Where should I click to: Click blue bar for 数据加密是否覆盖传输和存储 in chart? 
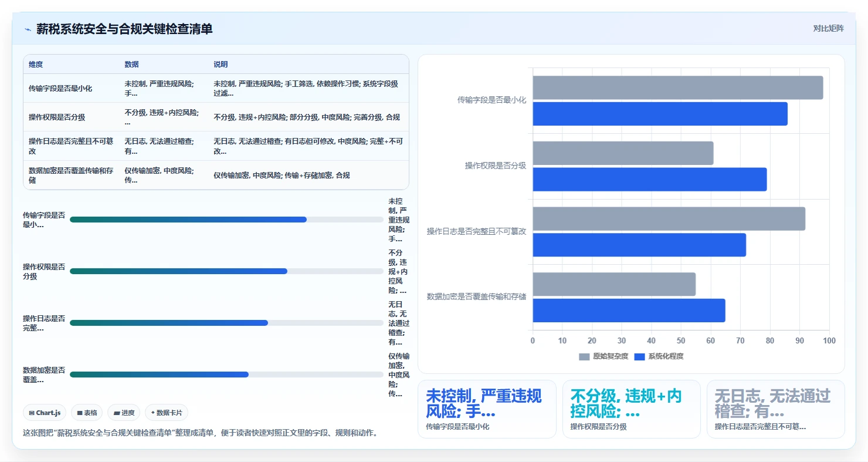tap(629, 310)
